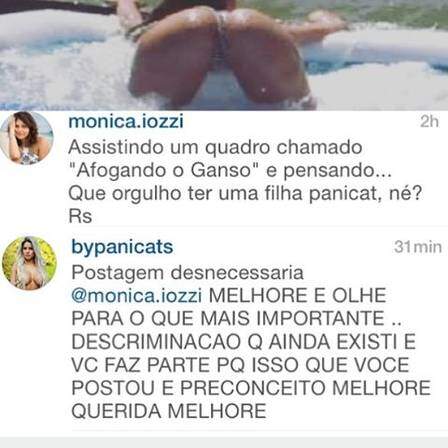Tap the "VC FAZ PARTE PQ ISSO" line
448x448 pixels.
[186, 365]
